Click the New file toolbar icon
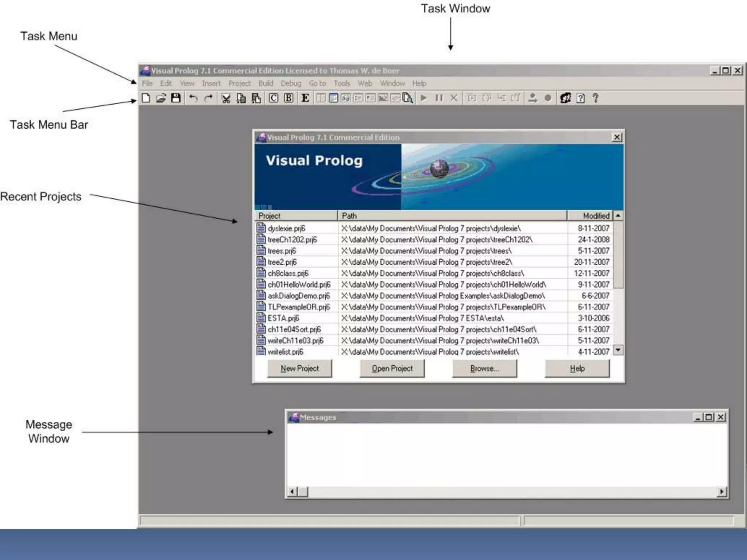The height and width of the screenshot is (560, 747). (x=146, y=98)
